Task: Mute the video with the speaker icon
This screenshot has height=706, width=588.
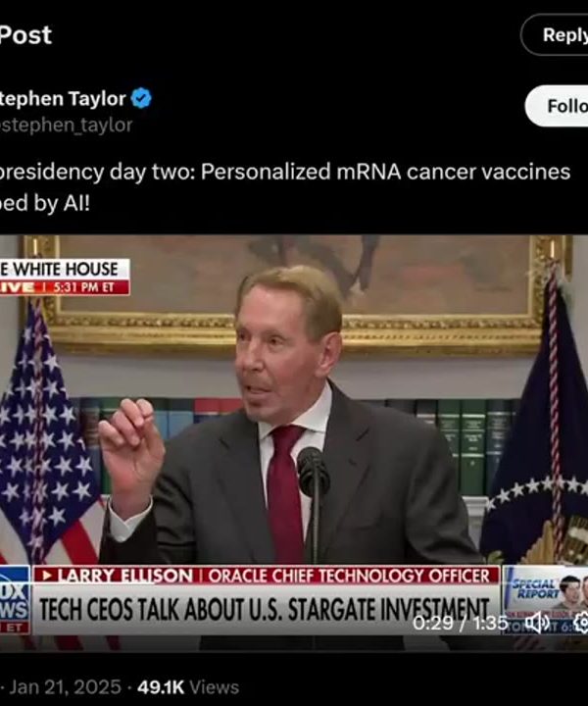Action: (537, 623)
